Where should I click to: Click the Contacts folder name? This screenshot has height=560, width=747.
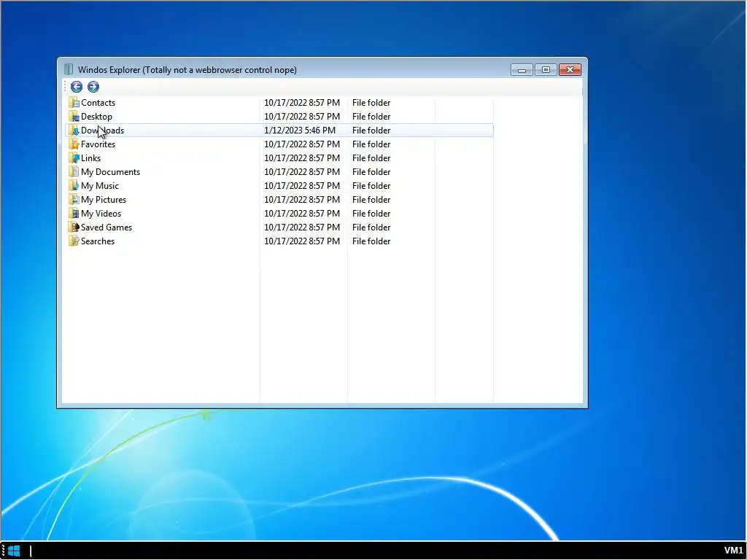point(98,102)
